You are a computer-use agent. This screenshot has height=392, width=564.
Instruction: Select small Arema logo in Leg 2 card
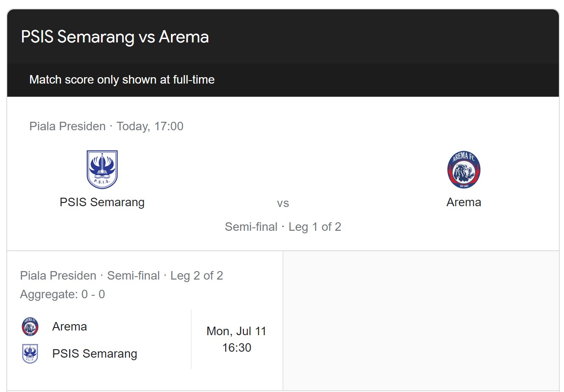click(x=30, y=327)
